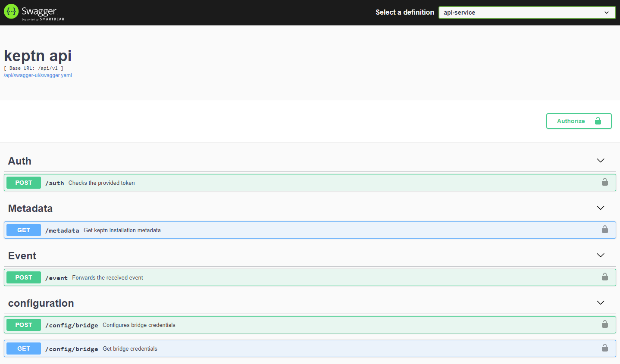The image size is (620, 364).
Task: Click the Swagger wordmark text
Action: [39, 11]
